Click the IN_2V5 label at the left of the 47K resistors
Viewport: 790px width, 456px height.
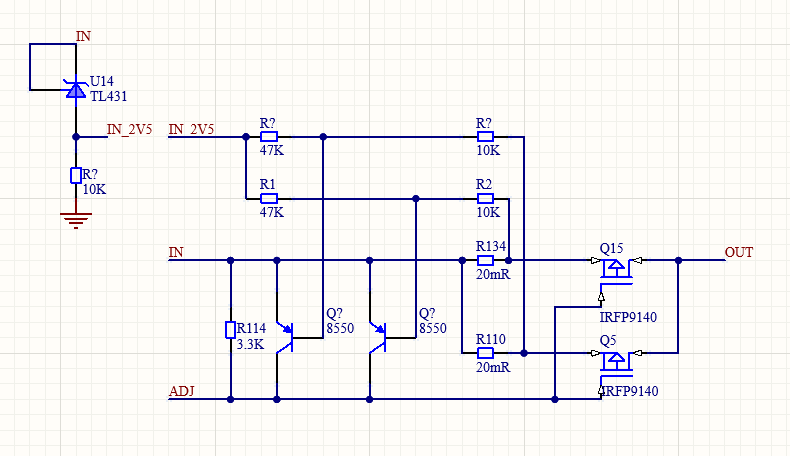(191, 129)
